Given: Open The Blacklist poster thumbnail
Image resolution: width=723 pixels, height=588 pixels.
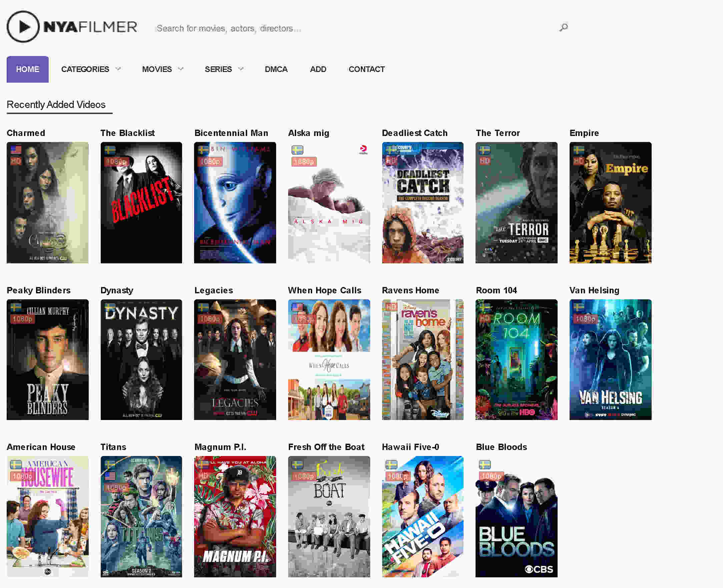Looking at the screenshot, I should pos(141,203).
